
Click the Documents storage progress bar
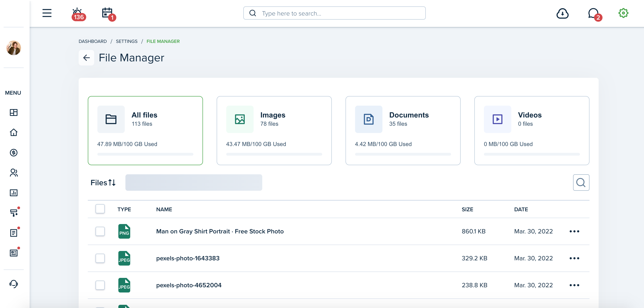click(x=403, y=154)
